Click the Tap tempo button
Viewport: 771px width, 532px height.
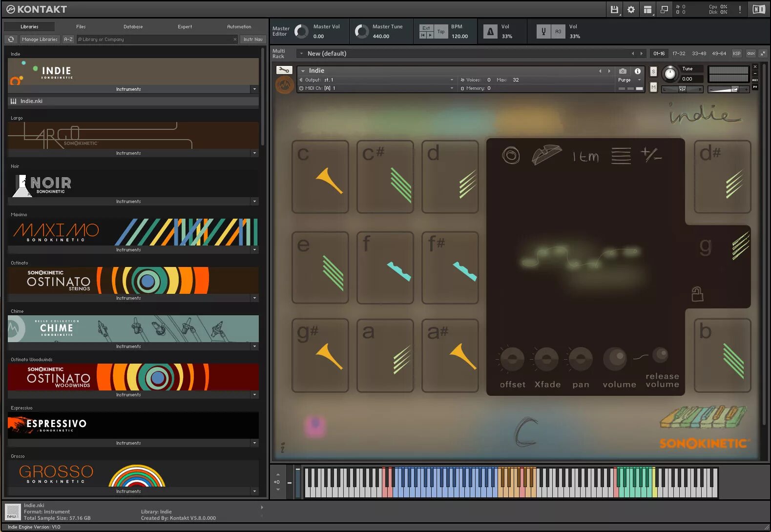[441, 32]
